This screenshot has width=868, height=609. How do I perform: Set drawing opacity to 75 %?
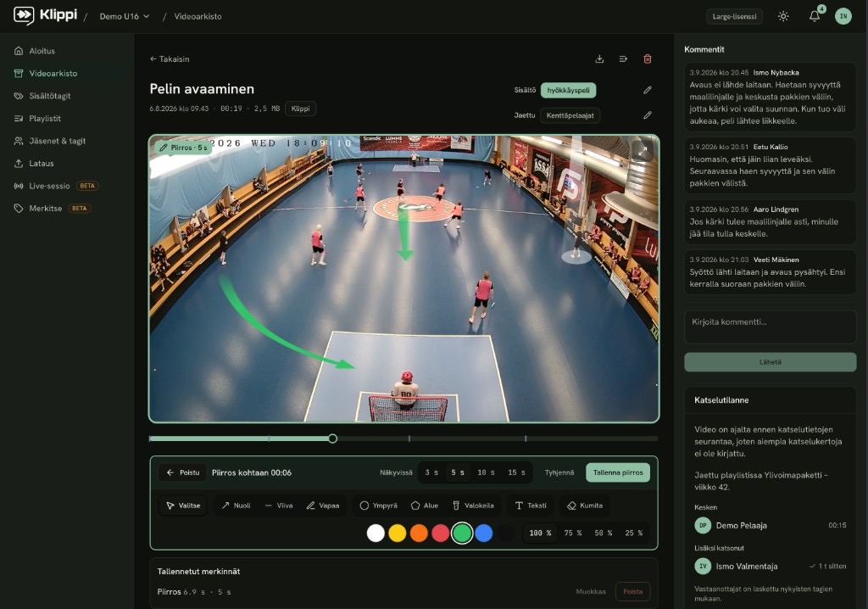(573, 533)
